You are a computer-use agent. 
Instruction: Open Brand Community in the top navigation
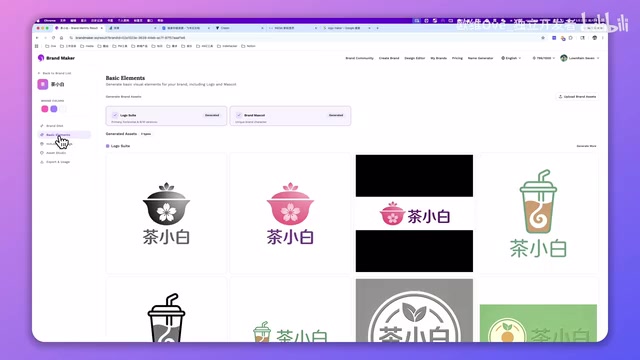359,58
